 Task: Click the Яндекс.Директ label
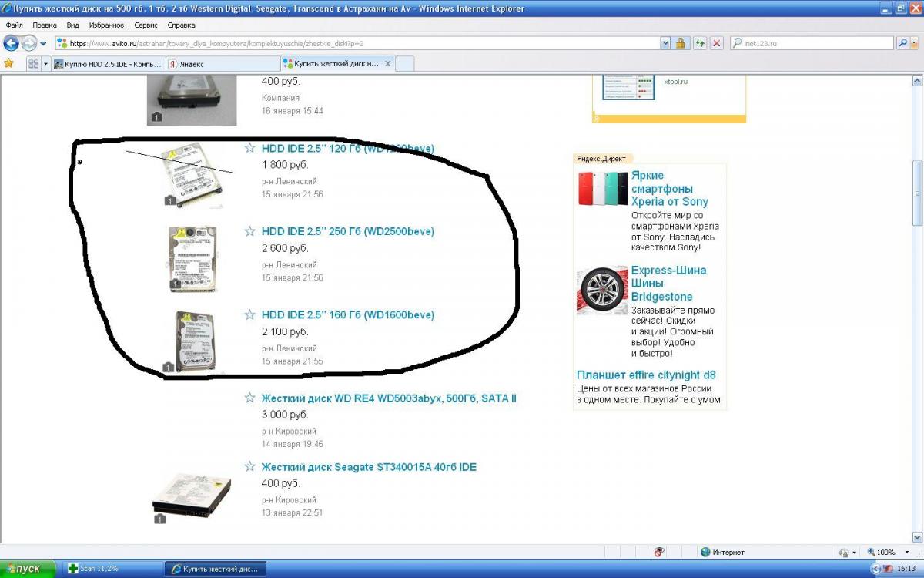pos(601,158)
